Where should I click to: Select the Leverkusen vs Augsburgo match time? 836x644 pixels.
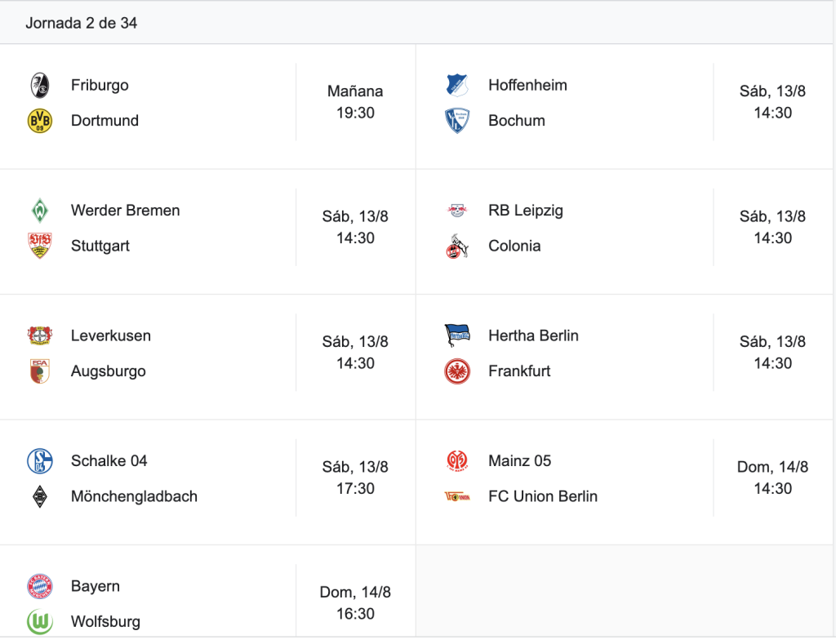(355, 353)
